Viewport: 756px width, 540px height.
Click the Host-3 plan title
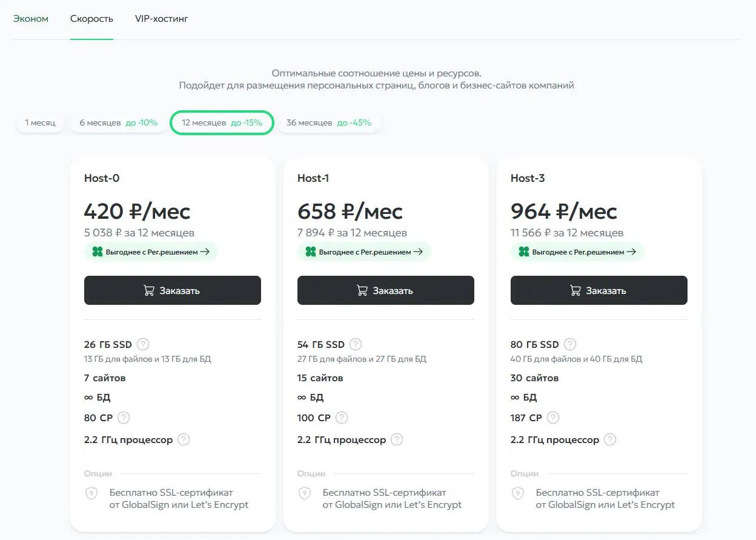click(x=528, y=178)
